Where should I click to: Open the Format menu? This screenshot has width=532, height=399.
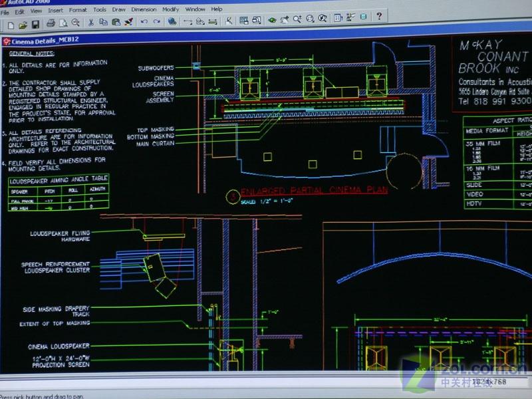78,10
